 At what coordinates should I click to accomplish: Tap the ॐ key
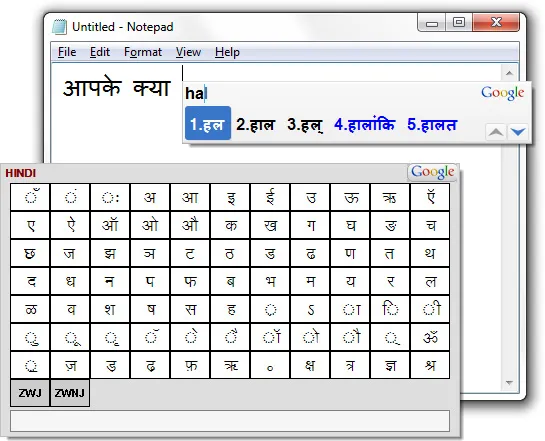click(430, 337)
